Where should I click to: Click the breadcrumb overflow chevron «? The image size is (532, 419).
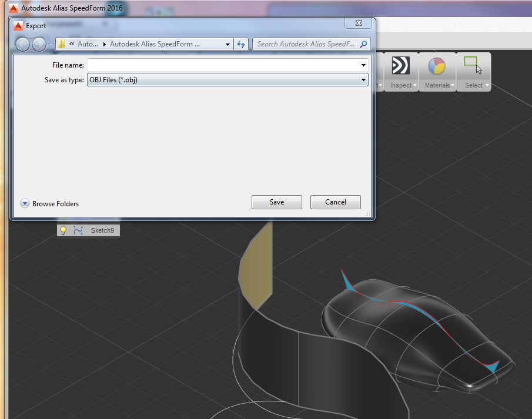72,43
